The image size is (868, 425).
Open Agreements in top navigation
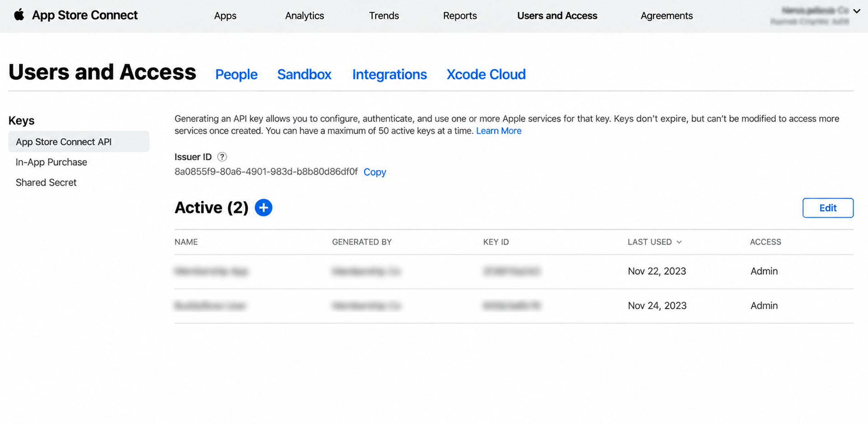(x=666, y=16)
